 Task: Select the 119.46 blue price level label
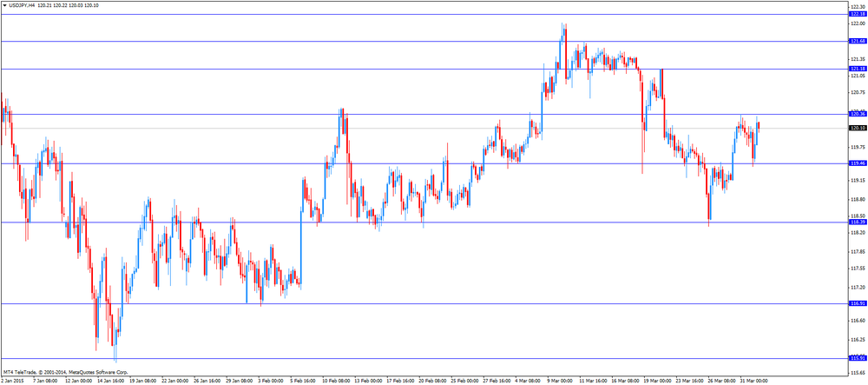click(857, 163)
